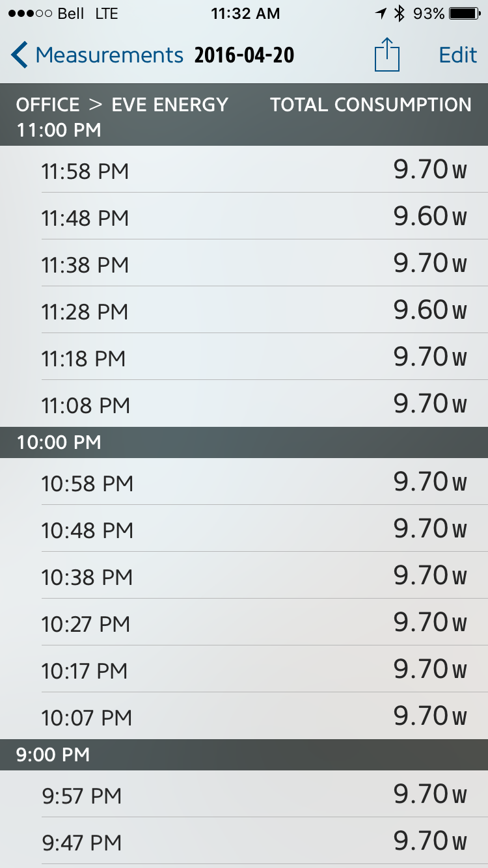488x868 pixels.
Task: Tap the back chevron arrow
Action: point(20,55)
